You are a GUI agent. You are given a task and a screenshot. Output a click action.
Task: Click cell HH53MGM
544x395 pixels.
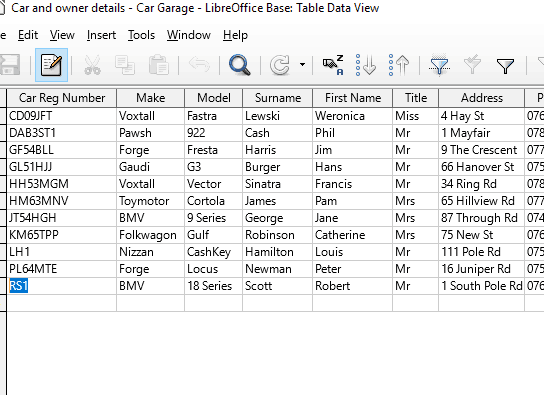pos(62,184)
